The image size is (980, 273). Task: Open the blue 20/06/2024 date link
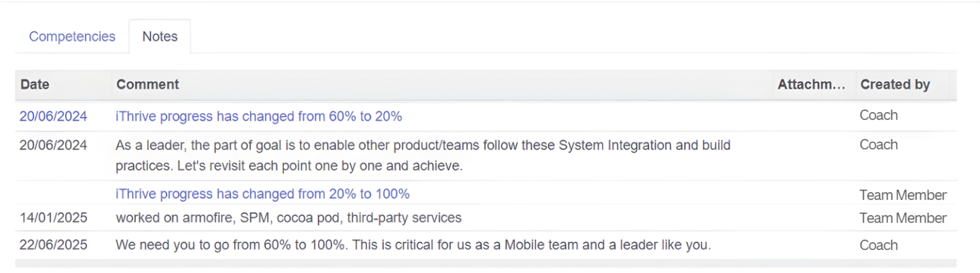point(53,116)
